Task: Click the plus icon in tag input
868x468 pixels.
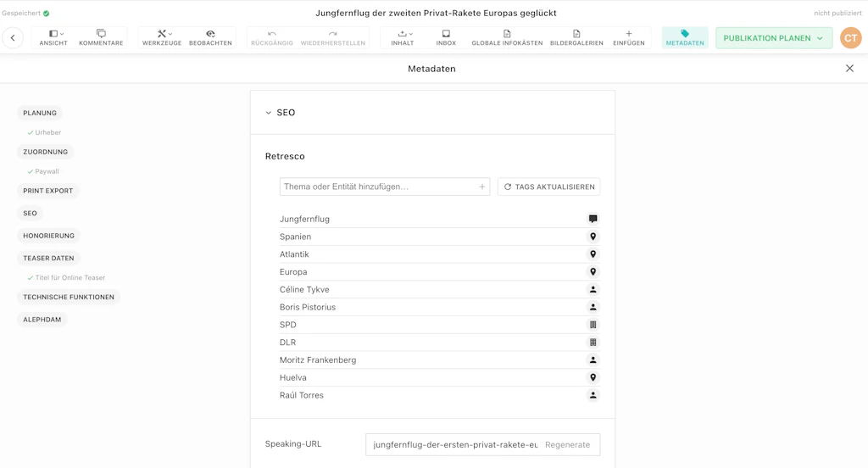Action: tap(482, 187)
